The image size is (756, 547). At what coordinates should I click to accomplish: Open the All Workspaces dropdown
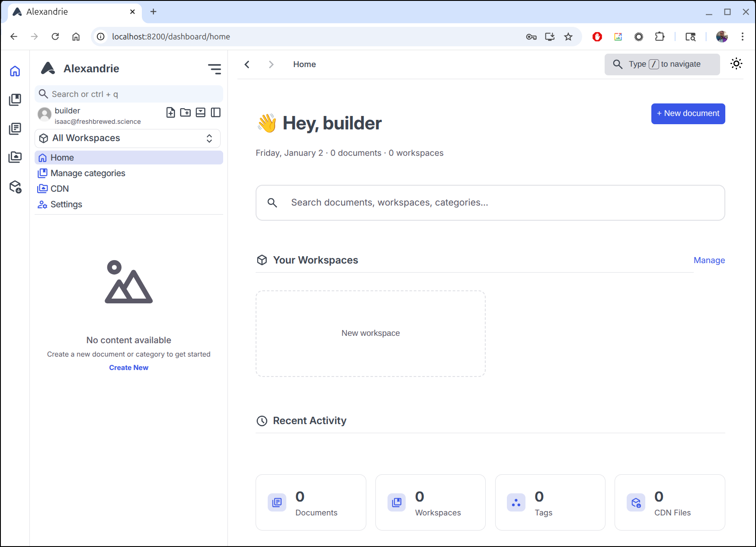pos(128,138)
